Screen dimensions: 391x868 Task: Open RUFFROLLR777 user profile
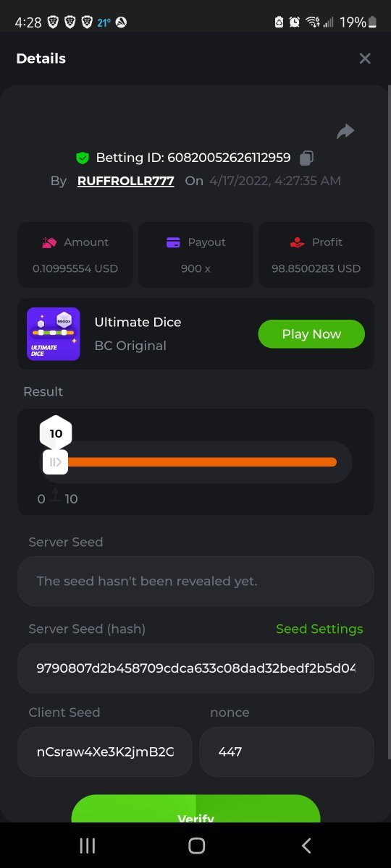[x=126, y=181]
